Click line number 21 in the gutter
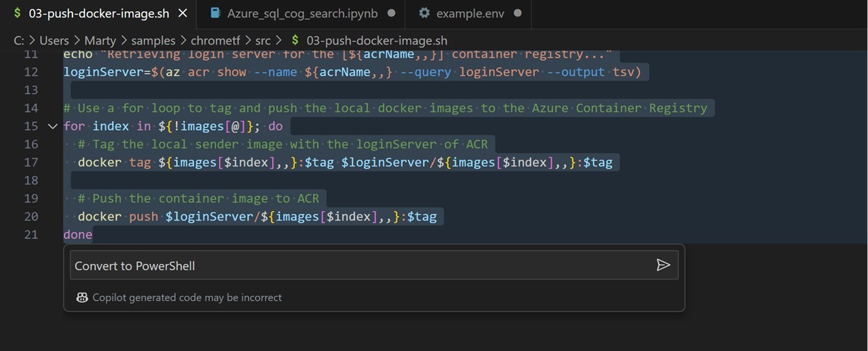The width and height of the screenshot is (868, 351). [x=31, y=235]
